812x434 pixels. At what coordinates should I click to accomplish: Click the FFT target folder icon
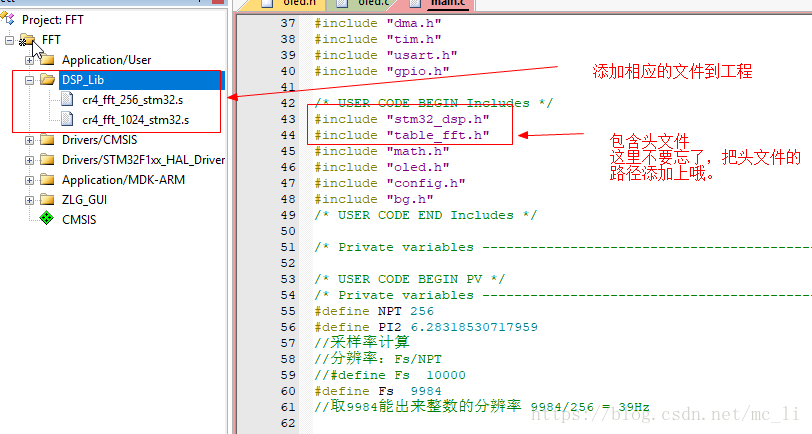(27, 39)
